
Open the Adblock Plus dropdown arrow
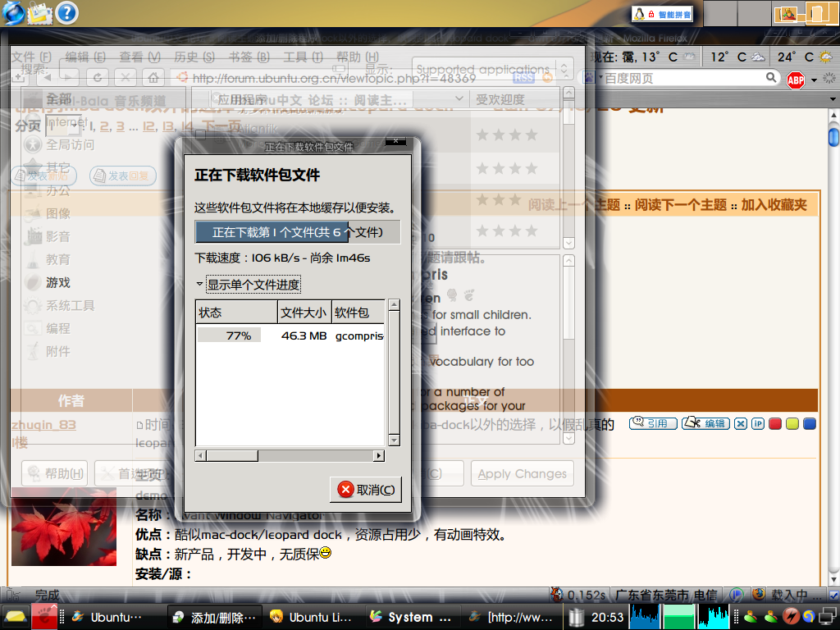click(x=815, y=80)
